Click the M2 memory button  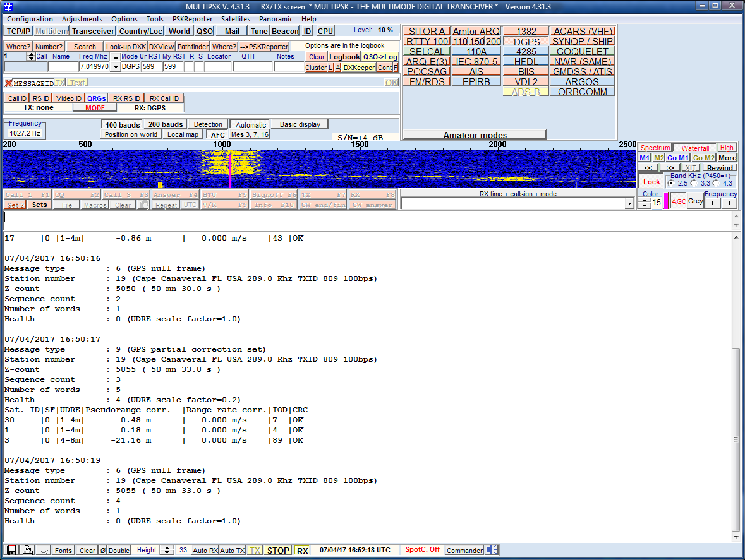tap(658, 158)
